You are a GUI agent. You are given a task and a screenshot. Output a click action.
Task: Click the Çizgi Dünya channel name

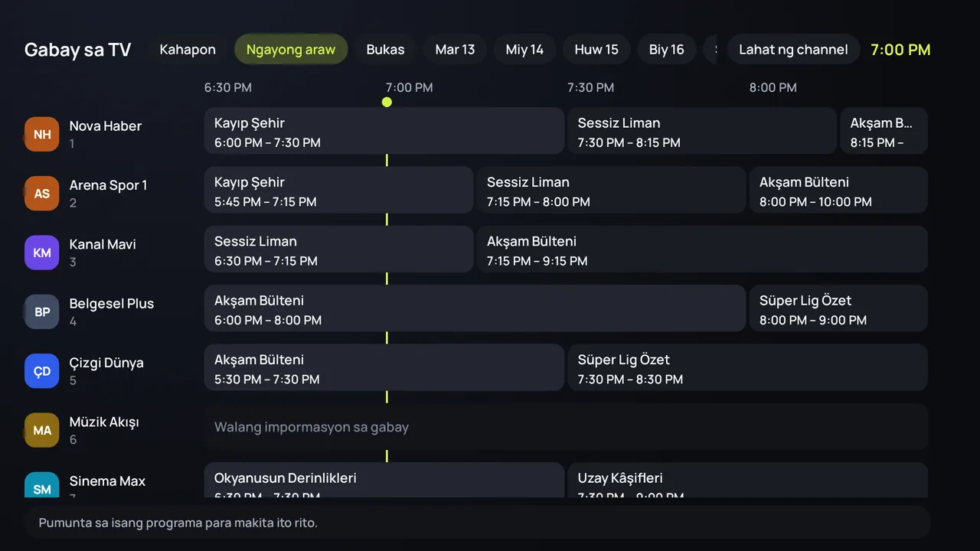click(106, 363)
